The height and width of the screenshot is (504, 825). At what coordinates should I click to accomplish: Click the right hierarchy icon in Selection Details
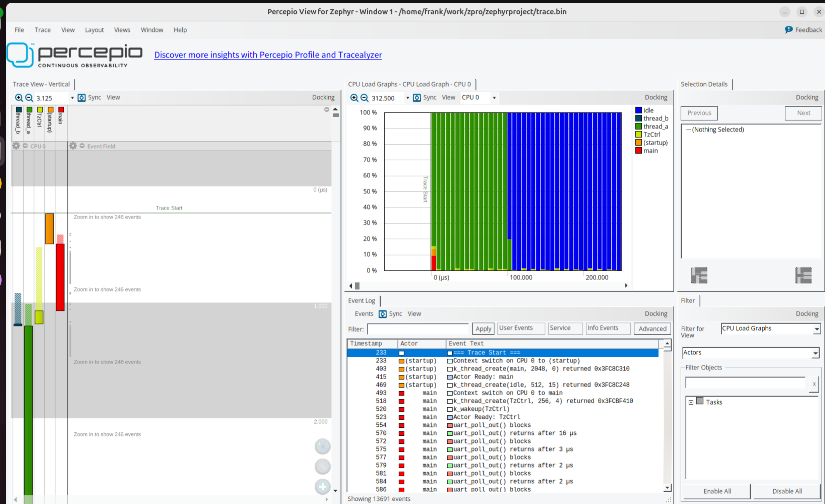803,276
